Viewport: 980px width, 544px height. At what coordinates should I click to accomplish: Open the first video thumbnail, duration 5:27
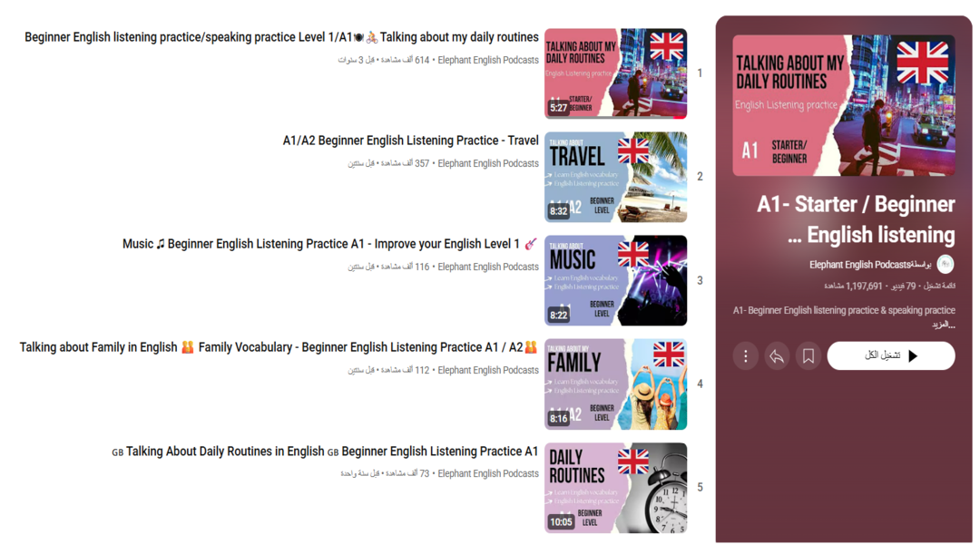pos(615,73)
